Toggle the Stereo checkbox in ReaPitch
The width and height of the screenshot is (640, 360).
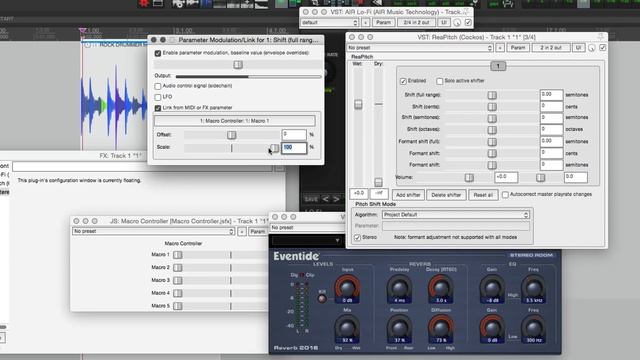(357, 238)
